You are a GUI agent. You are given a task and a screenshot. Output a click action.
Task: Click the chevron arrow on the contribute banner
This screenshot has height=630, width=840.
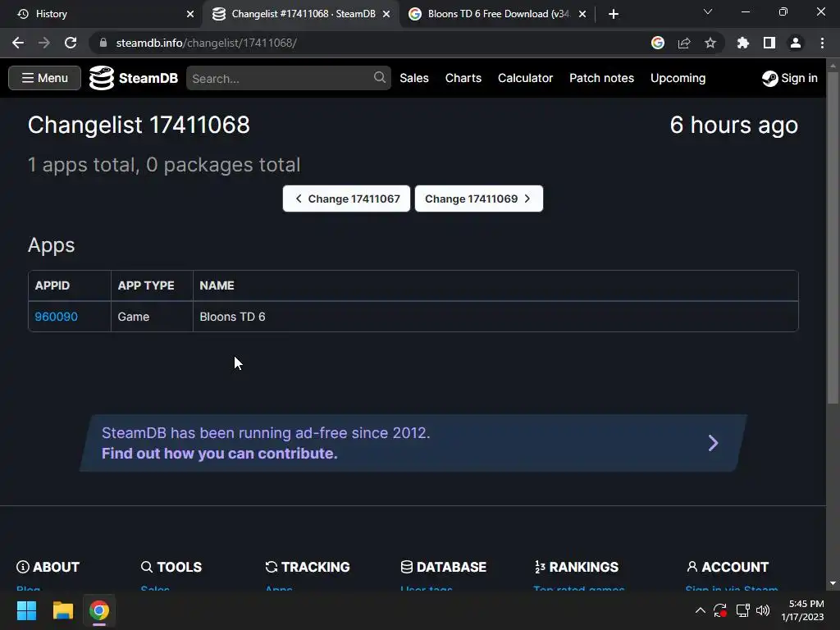point(713,443)
